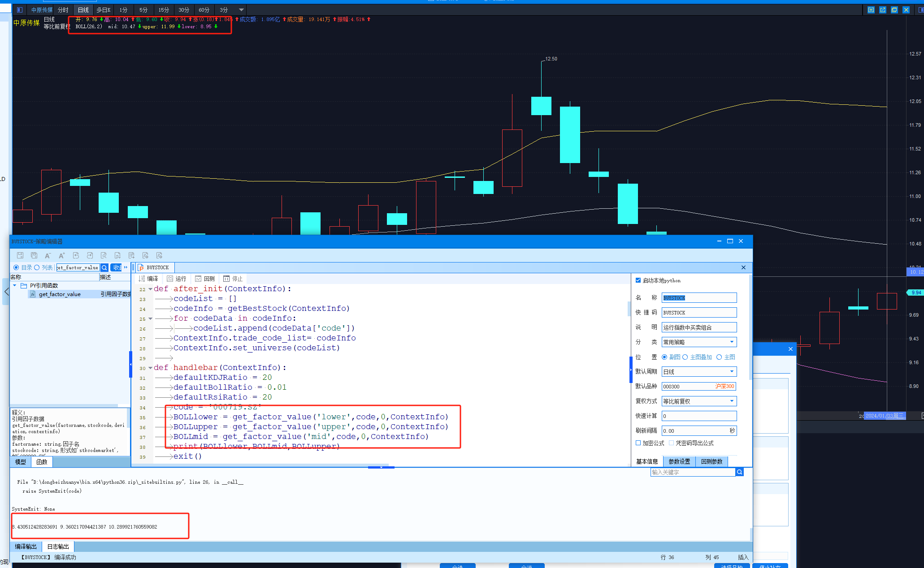Viewport: 924px width, 568px height.
Task: Click the sidebar toggle icon at the chart top-left
Action: pyautogui.click(x=19, y=10)
